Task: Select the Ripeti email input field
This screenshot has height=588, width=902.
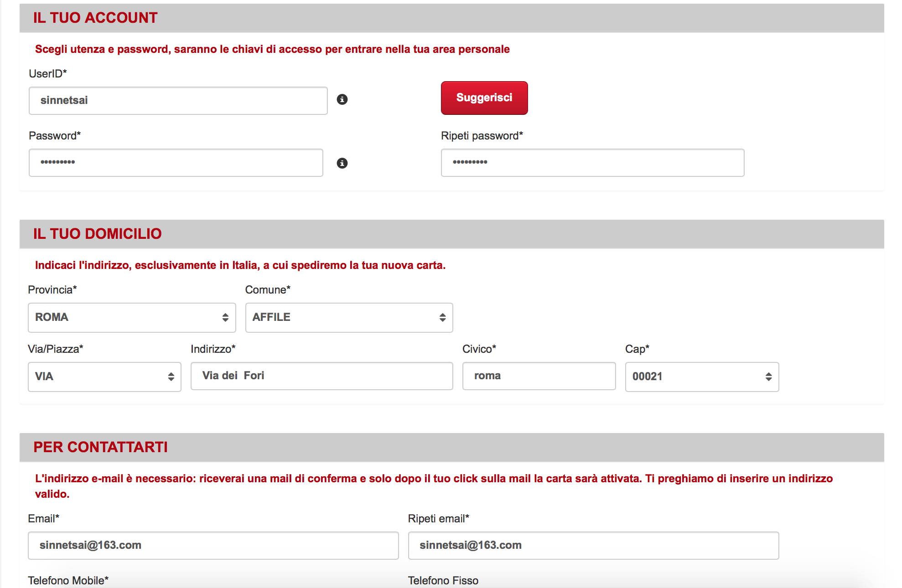Action: point(593,546)
